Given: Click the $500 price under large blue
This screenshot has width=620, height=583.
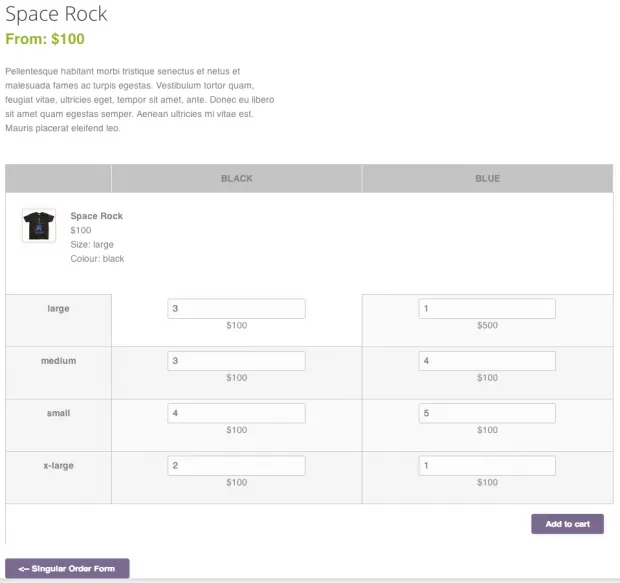Looking at the screenshot, I should (487, 326).
